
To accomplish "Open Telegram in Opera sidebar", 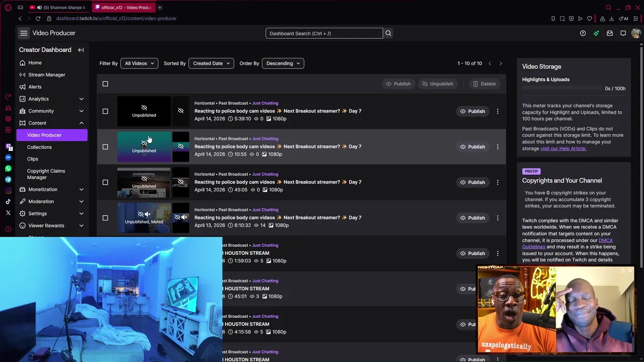I will coord(8,179).
